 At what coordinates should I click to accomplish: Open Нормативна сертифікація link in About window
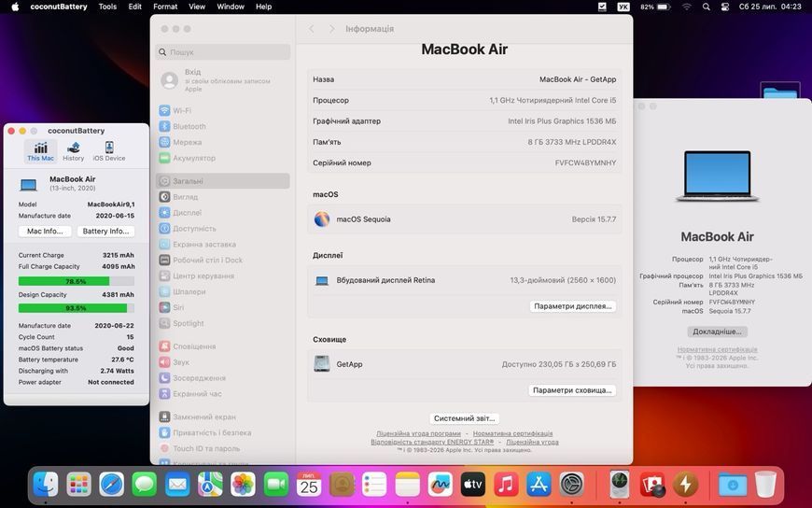pyautogui.click(x=717, y=350)
